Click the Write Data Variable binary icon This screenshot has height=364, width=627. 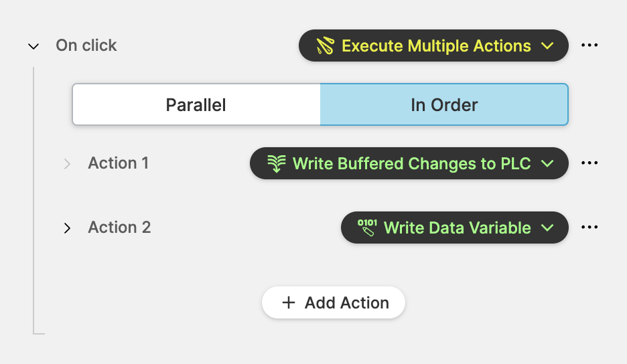367,227
